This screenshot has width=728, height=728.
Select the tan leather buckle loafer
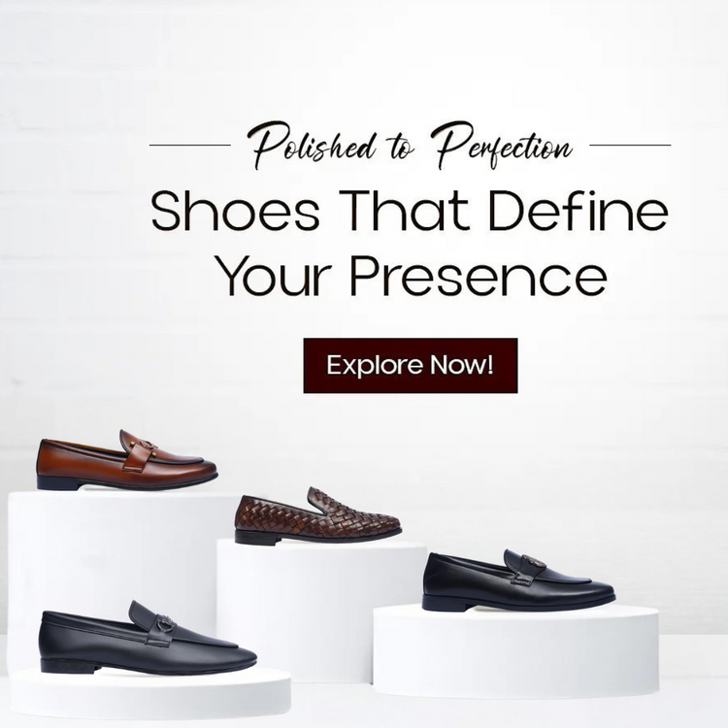[x=127, y=460]
